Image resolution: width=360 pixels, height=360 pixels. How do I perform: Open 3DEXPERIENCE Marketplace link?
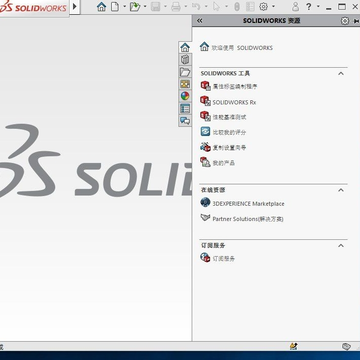click(x=248, y=204)
